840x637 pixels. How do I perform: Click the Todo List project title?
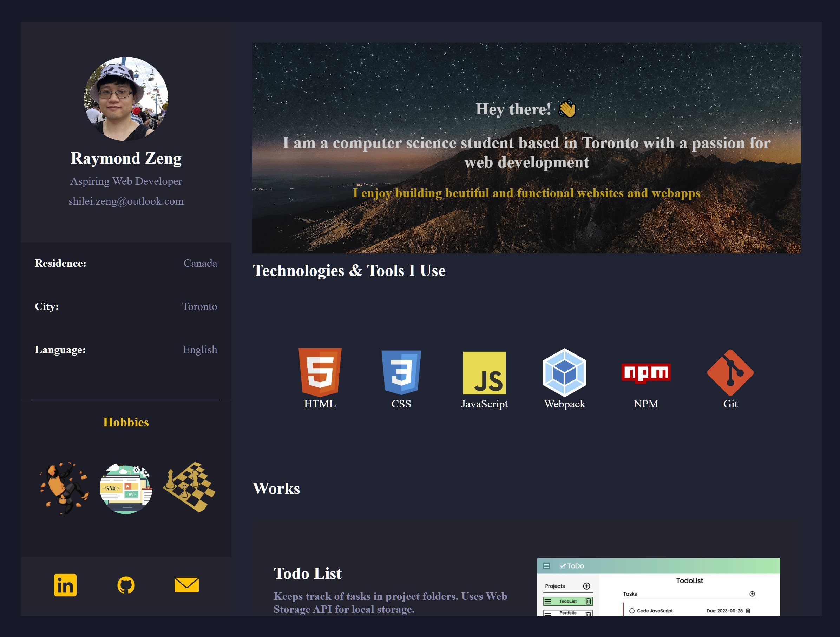pos(308,573)
